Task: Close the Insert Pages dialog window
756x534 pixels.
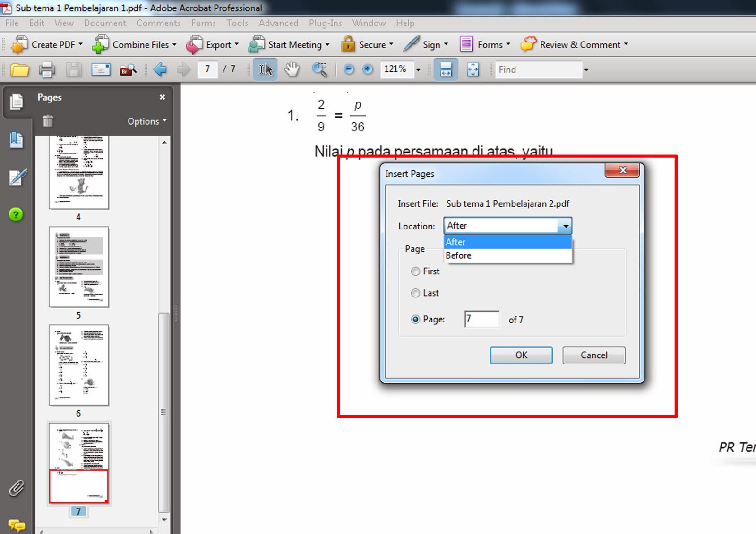Action: pos(622,170)
